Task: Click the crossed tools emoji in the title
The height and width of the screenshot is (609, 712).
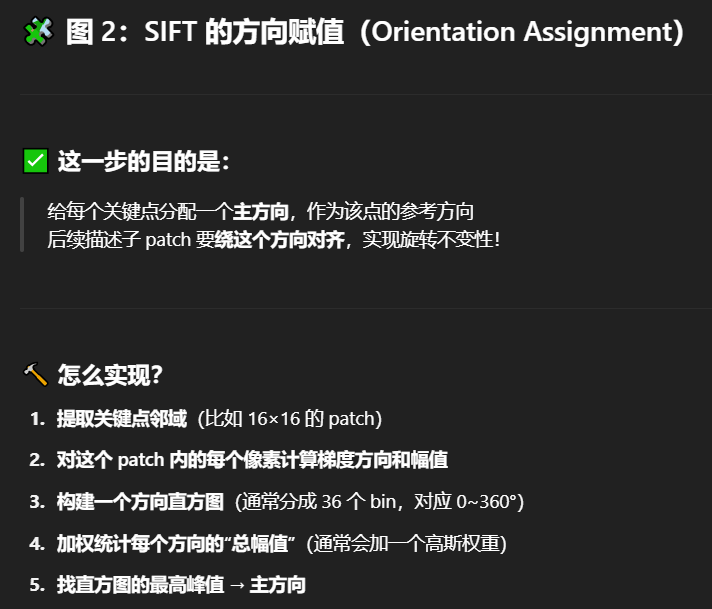Action: [x=37, y=33]
